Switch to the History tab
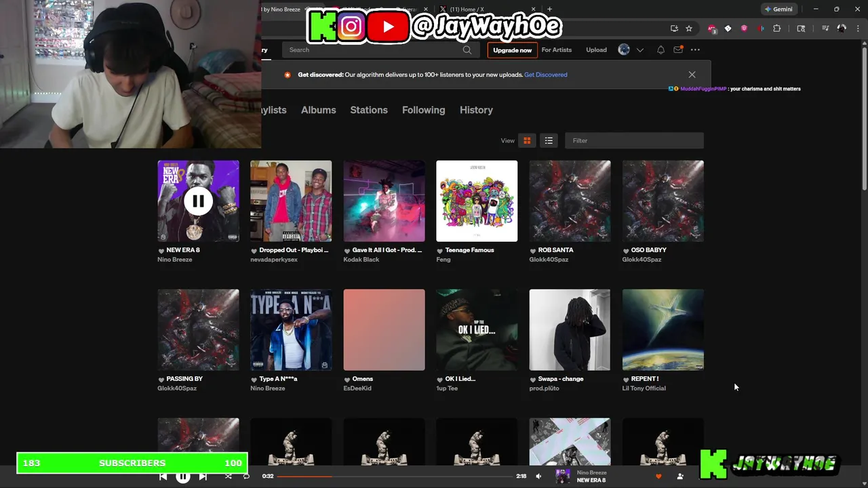The height and width of the screenshot is (488, 868). pyautogui.click(x=476, y=110)
